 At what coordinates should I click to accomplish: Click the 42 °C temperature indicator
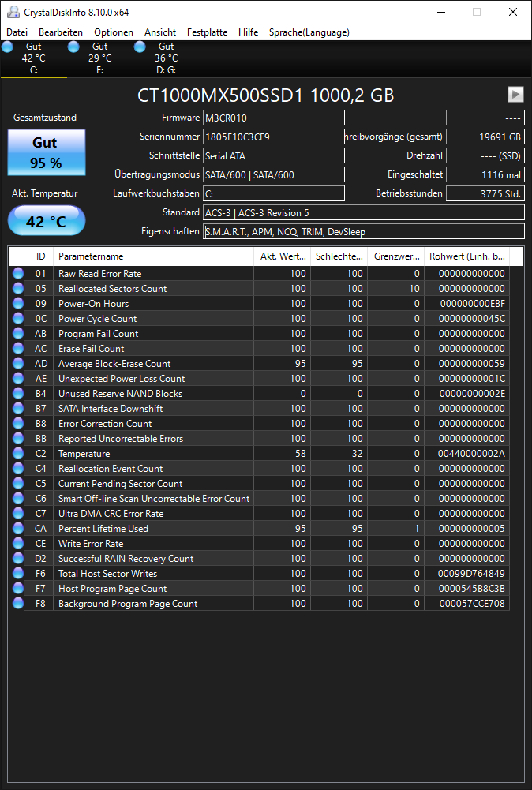[x=47, y=221]
